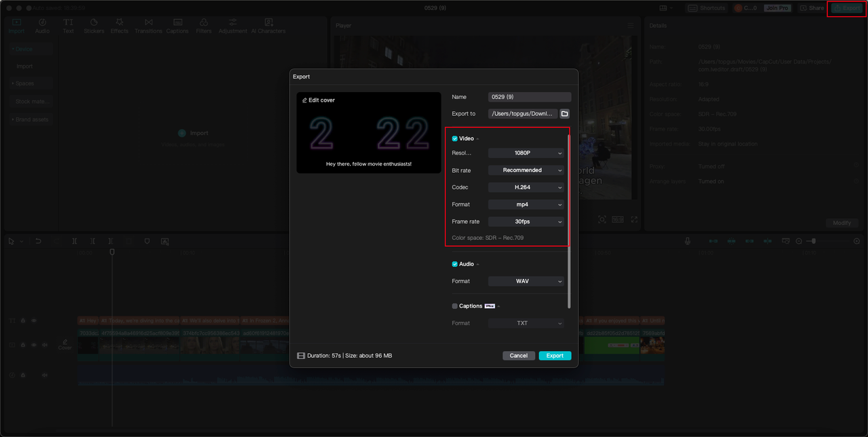
Task: Click the player focus frame icon
Action: tap(601, 220)
